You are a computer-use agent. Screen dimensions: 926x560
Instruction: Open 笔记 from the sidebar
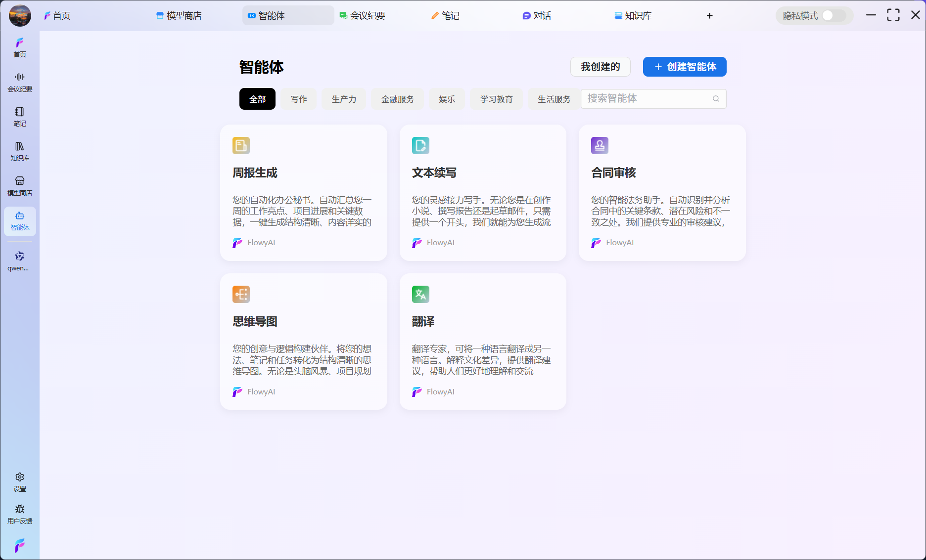click(x=20, y=117)
